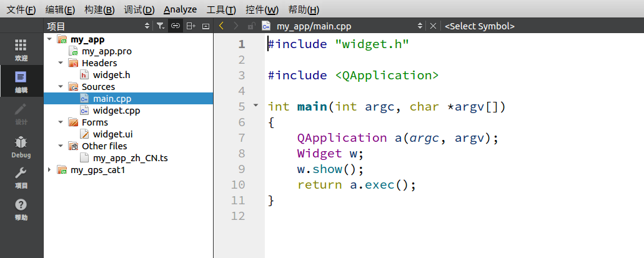644x258 pixels.
Task: Switch to Design (设计) mode
Action: click(21, 114)
